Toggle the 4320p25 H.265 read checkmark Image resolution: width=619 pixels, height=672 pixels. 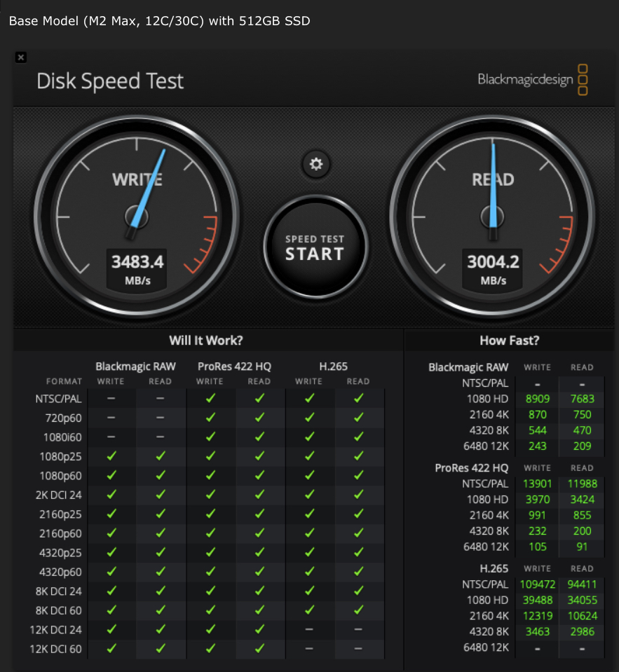[x=358, y=552]
